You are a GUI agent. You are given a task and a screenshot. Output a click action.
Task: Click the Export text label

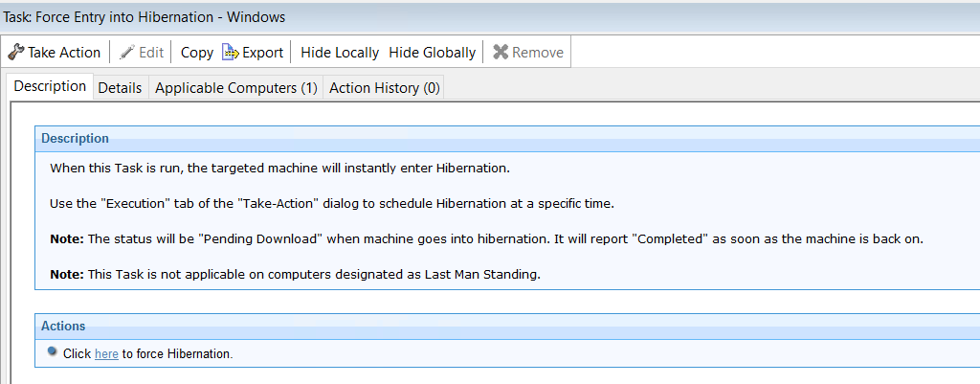tap(262, 53)
